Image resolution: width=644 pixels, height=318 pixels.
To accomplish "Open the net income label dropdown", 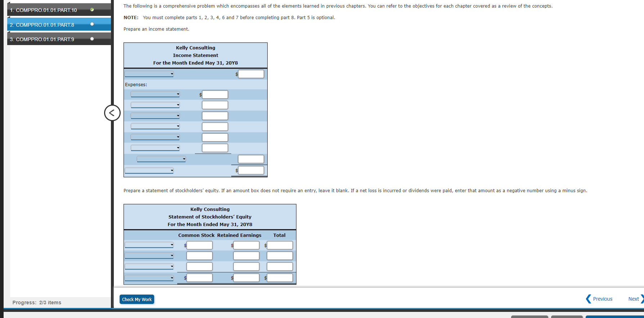I will click(149, 170).
